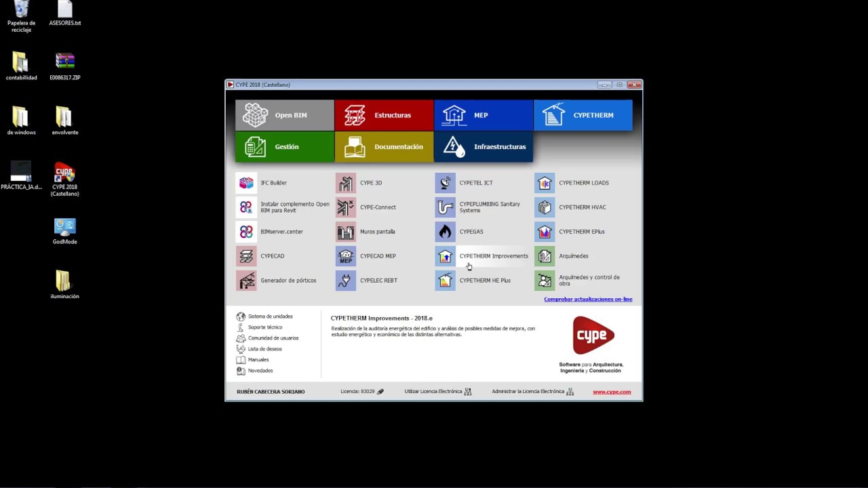Open Muros pantalla icon
Image resolution: width=868 pixels, height=488 pixels.
point(346,232)
